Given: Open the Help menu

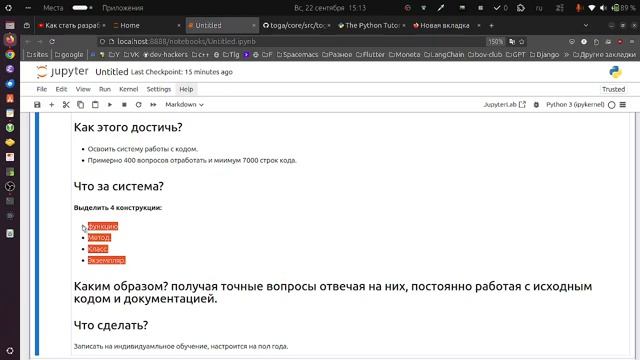Looking at the screenshot, I should [x=187, y=89].
